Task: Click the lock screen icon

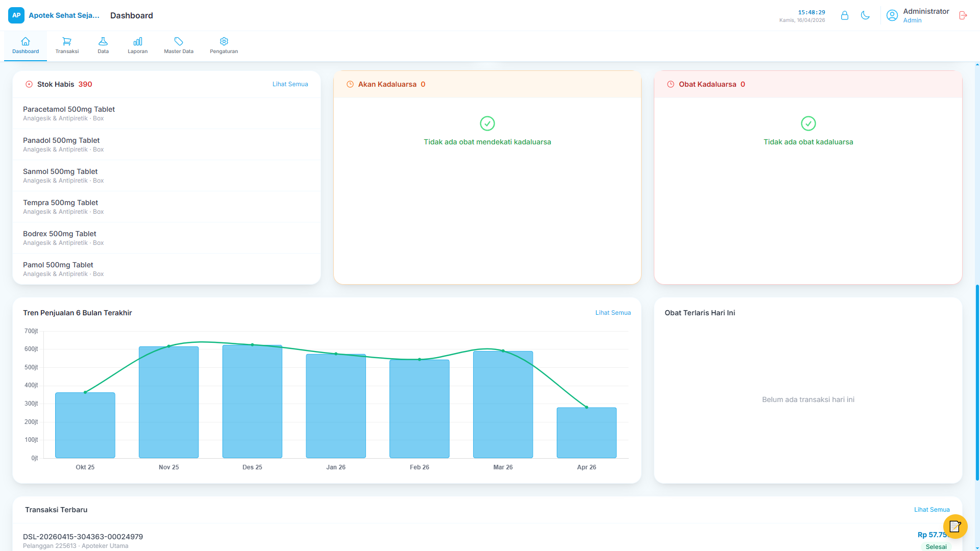Action: coord(844,15)
